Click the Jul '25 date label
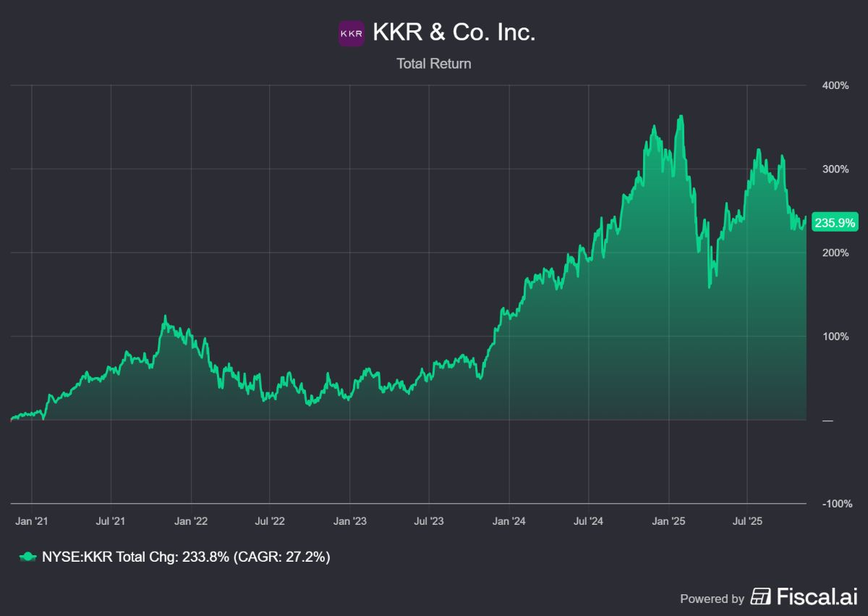Viewport: 868px width, 616px height. (x=746, y=520)
